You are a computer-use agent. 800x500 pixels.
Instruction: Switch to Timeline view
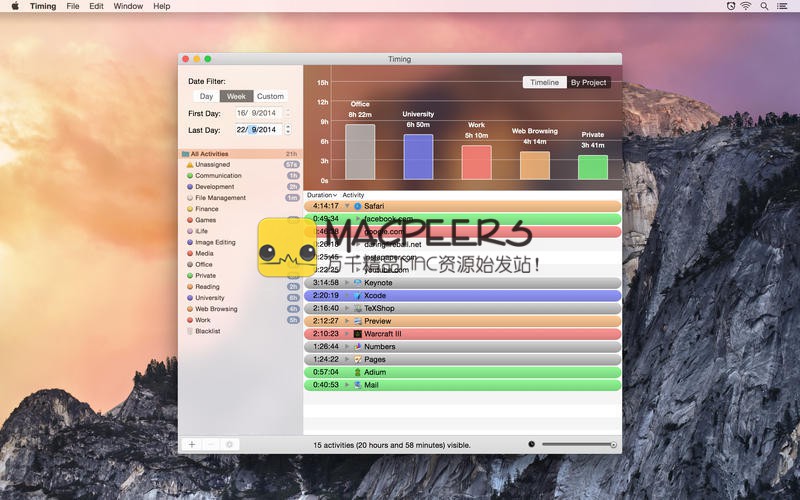pyautogui.click(x=544, y=82)
